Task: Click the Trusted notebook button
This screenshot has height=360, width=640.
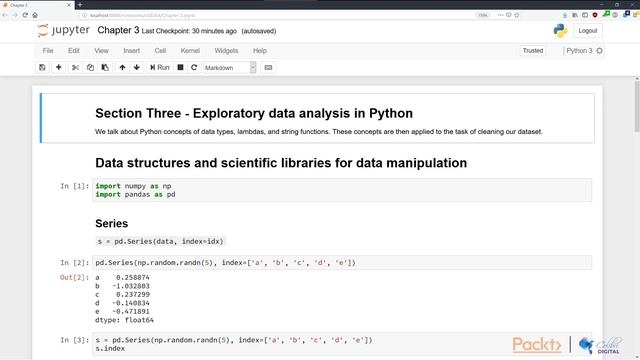Action: pyautogui.click(x=533, y=51)
